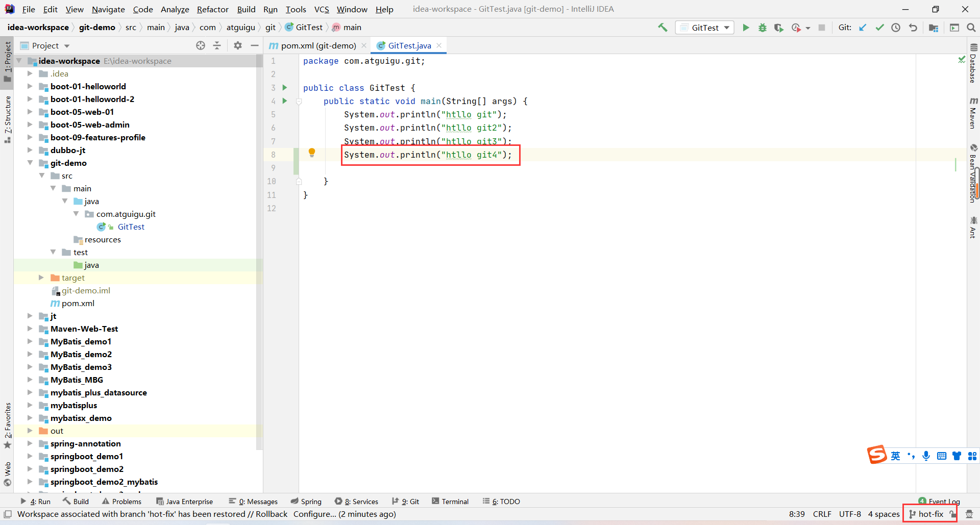Run GitTest with green play button

tap(746, 28)
